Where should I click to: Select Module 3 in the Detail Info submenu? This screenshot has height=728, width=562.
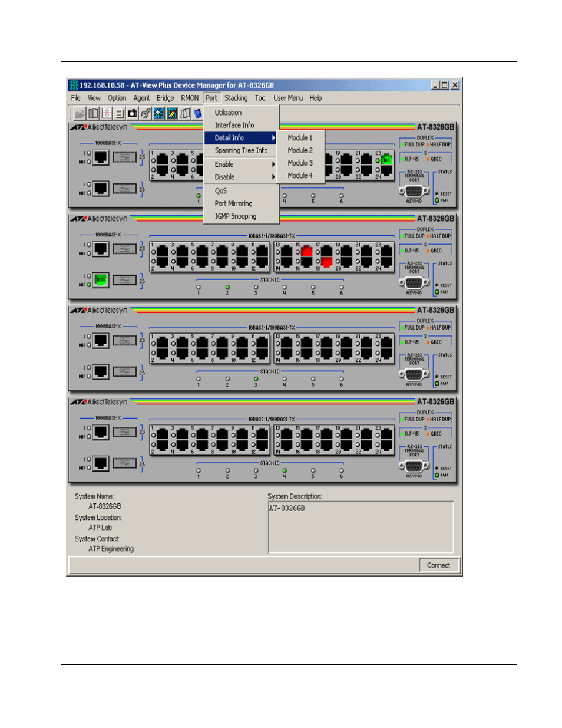302,163
